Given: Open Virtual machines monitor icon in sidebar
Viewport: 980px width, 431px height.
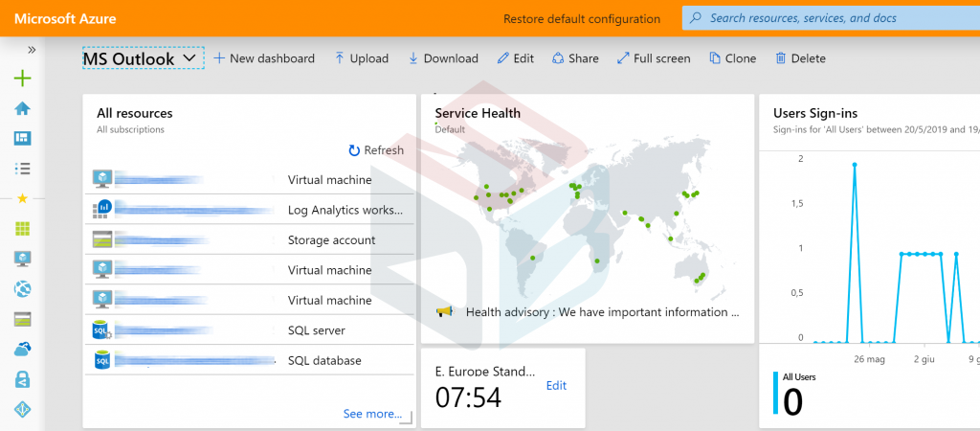Looking at the screenshot, I should (23, 259).
